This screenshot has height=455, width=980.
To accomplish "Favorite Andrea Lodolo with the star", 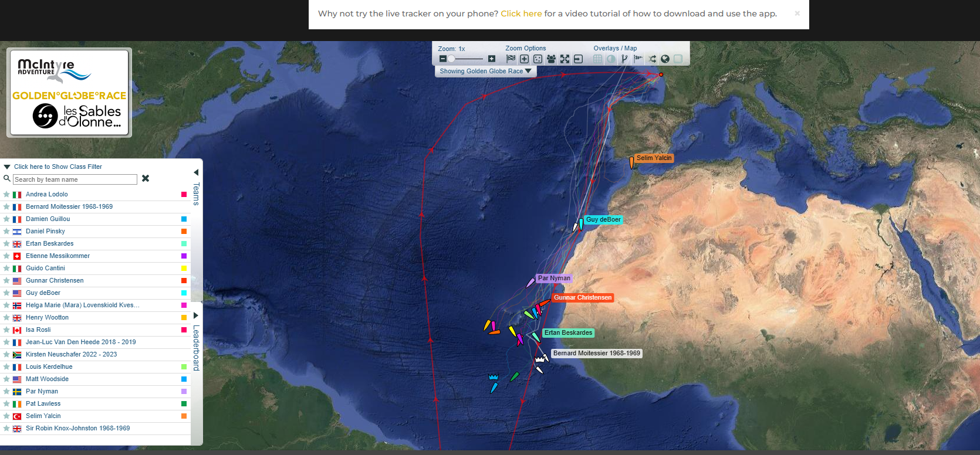I will click(6, 194).
